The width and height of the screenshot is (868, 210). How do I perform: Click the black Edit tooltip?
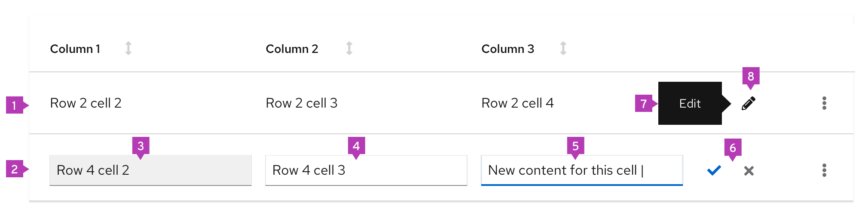click(x=690, y=103)
